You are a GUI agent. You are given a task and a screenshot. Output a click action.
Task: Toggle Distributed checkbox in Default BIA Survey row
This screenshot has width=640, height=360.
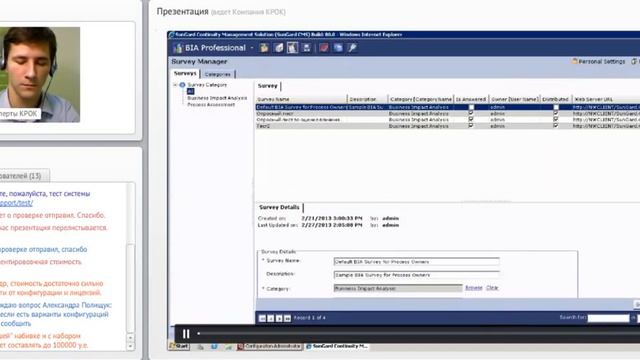point(556,107)
